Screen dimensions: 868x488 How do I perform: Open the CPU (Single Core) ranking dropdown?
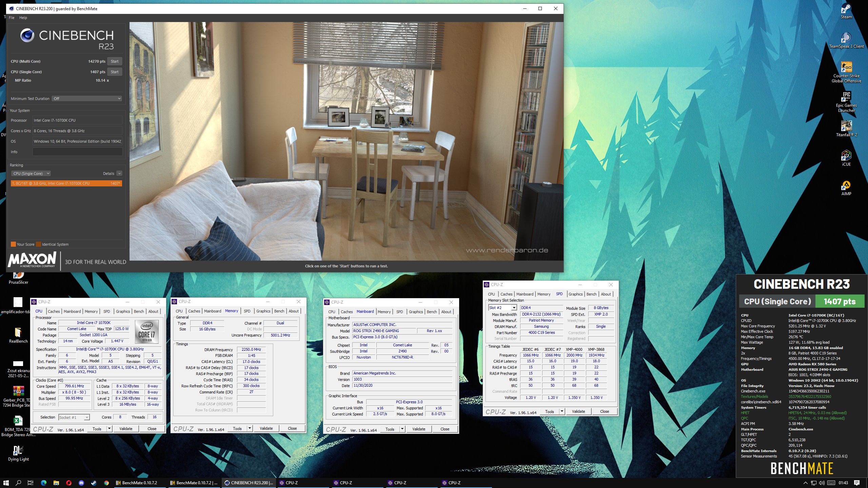[x=31, y=174]
